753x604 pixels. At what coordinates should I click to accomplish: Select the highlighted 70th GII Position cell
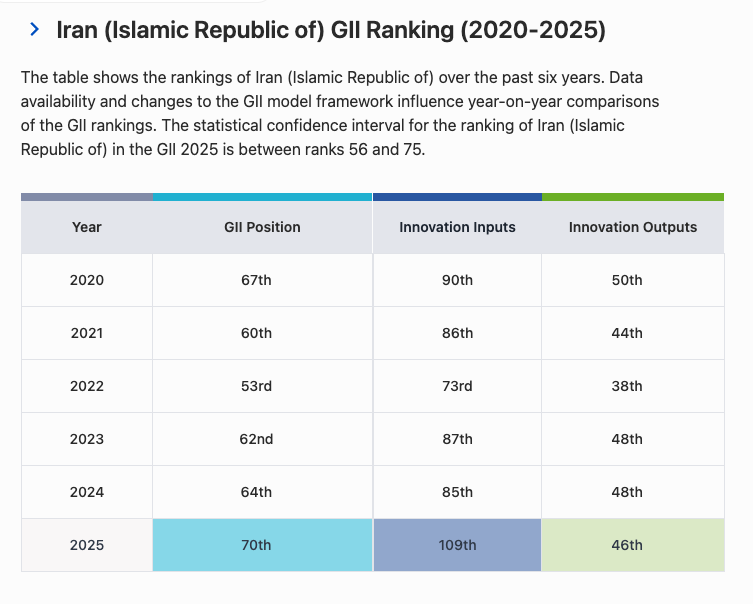tap(262, 545)
